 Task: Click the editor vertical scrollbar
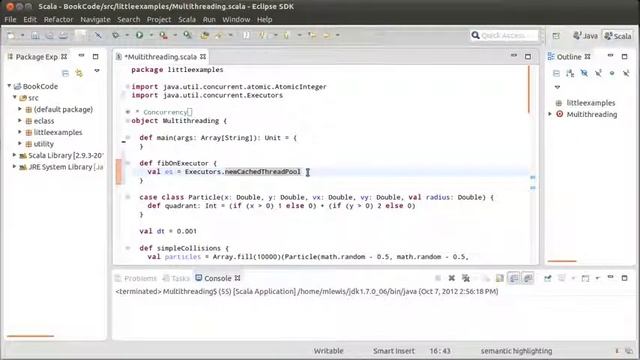coord(529,89)
